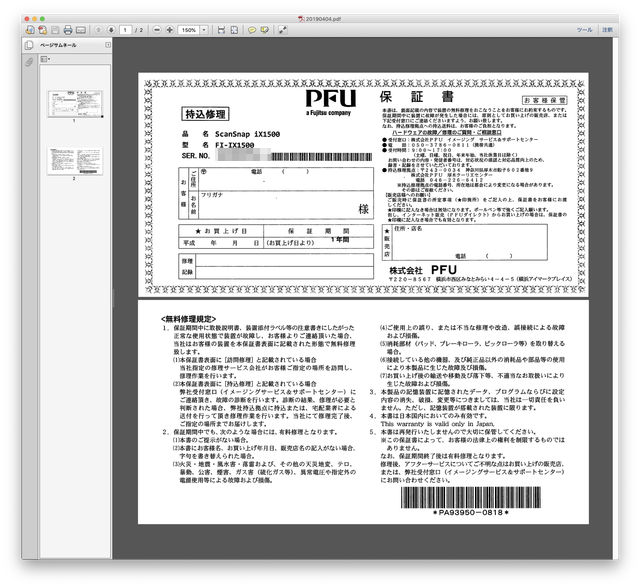Switch to read mode with expand arrows icon
Image resolution: width=640 pixels, height=588 pixels.
pyautogui.click(x=282, y=30)
